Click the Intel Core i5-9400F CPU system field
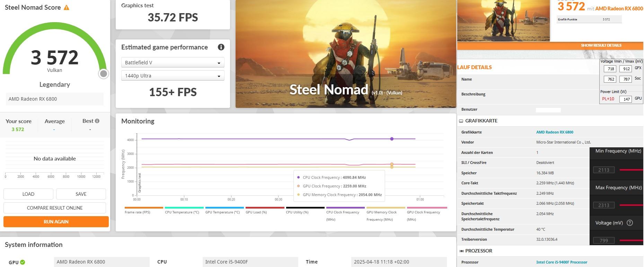 [250, 262]
